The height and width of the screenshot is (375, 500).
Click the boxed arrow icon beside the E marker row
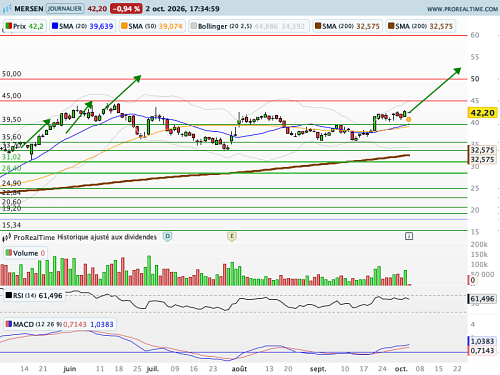click(409, 236)
